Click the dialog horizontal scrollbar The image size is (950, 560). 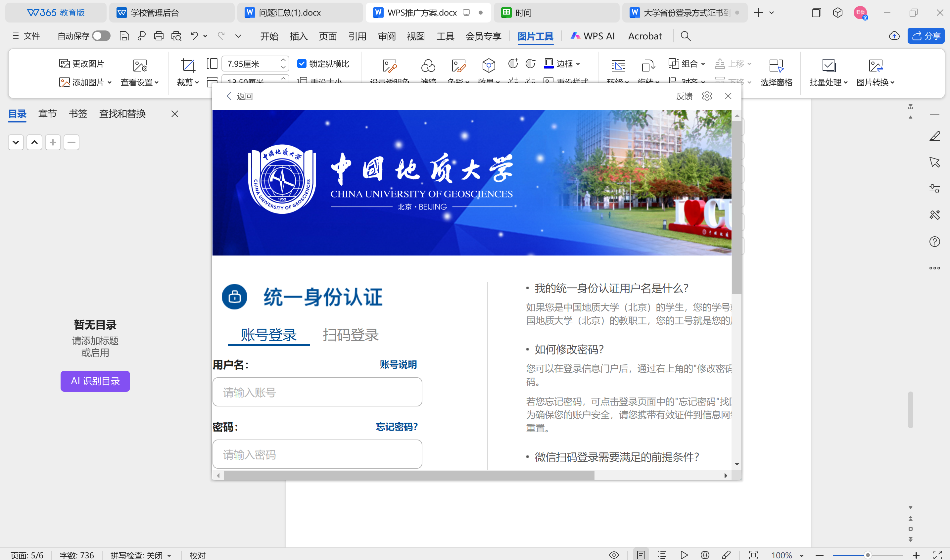(x=409, y=475)
